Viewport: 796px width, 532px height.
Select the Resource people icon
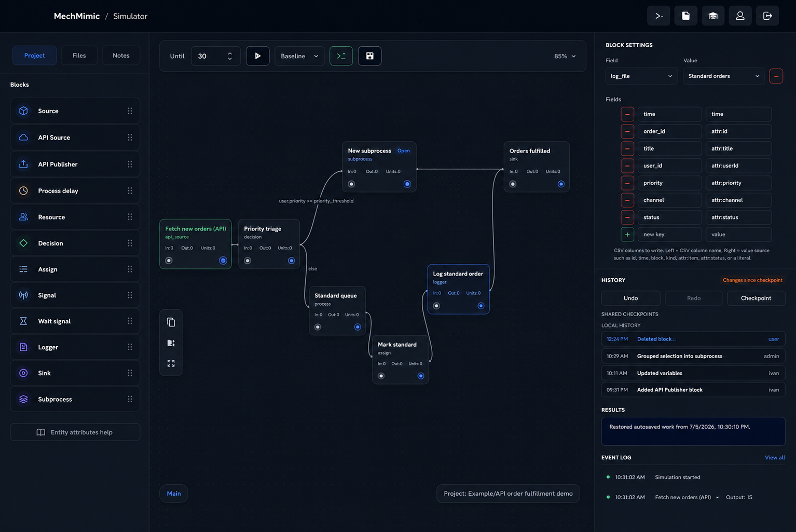point(23,217)
